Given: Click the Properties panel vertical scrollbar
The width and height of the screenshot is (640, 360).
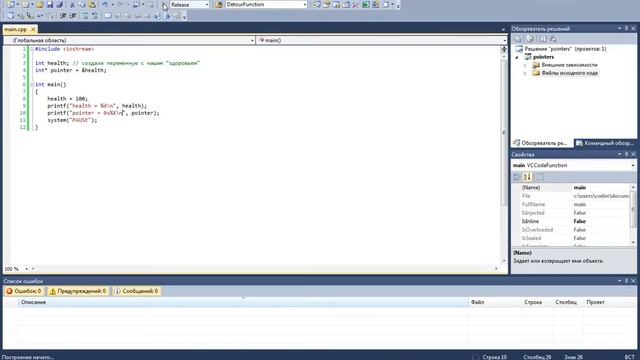Looking at the screenshot, I should pos(633,215).
